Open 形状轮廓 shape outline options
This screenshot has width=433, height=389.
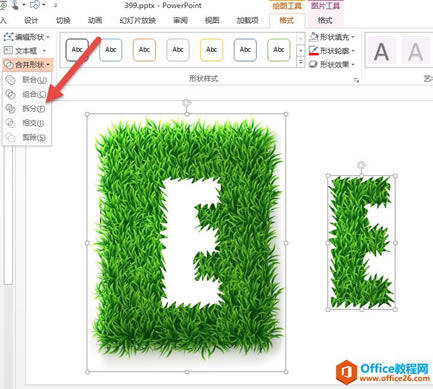[332, 51]
